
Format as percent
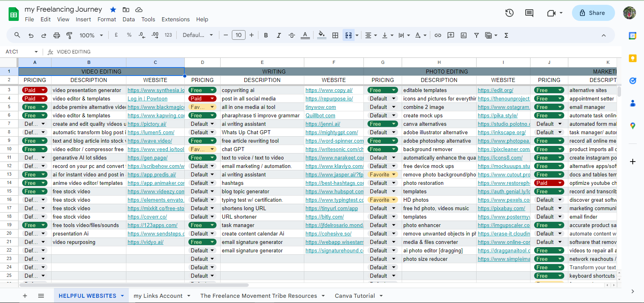click(x=129, y=35)
